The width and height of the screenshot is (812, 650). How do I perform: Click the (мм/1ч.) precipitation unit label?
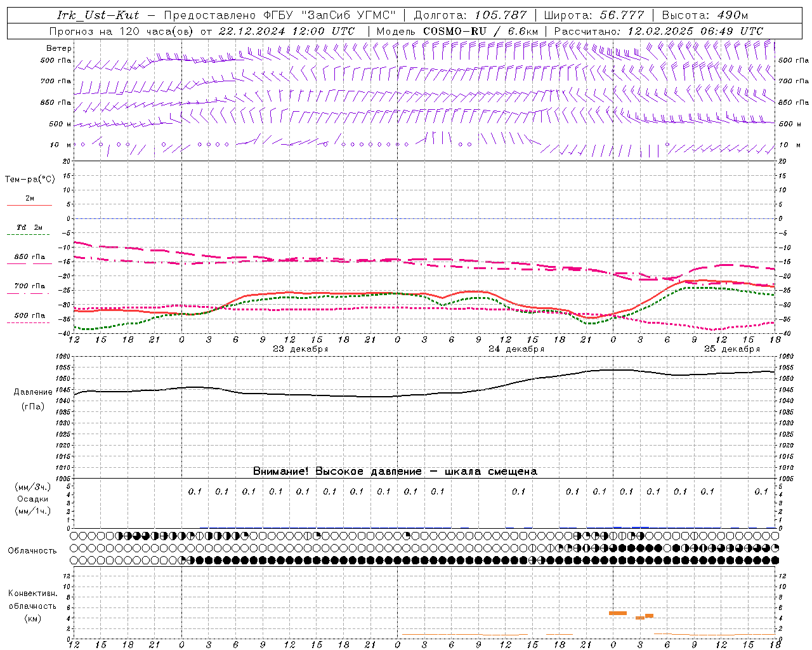click(x=33, y=511)
